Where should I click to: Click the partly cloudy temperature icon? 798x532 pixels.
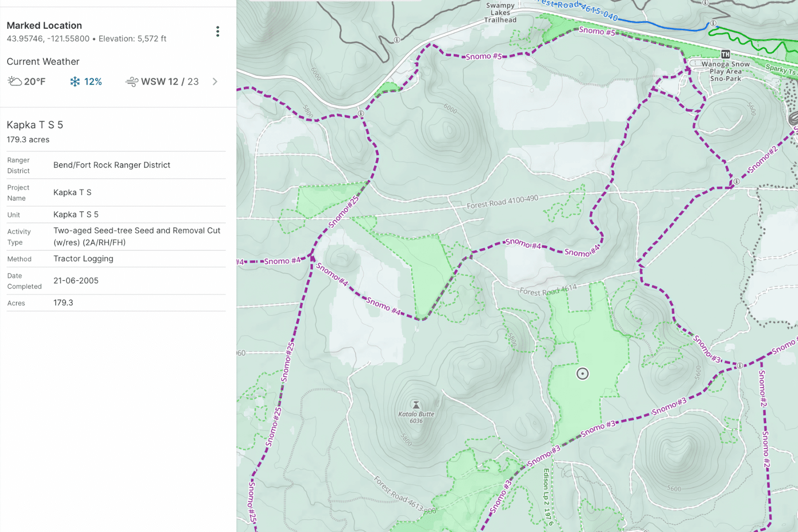tap(14, 81)
